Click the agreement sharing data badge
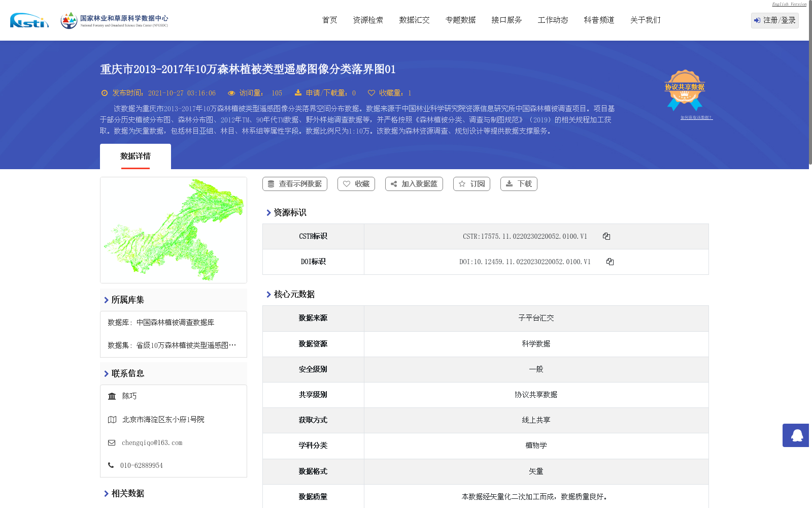812x508 pixels. [685, 90]
